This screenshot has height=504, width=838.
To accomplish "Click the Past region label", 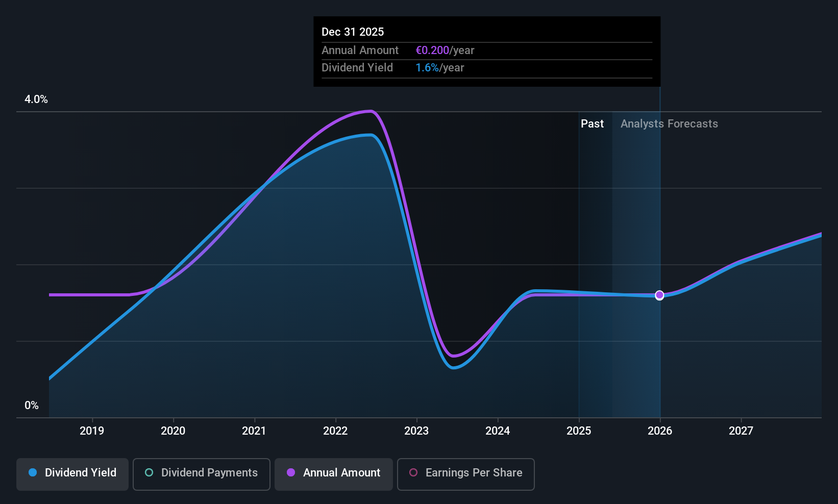I will click(592, 124).
